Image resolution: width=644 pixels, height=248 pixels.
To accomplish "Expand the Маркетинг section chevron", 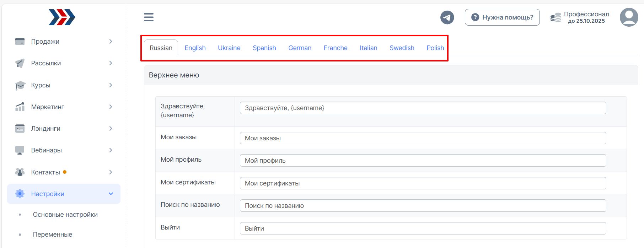I will click(111, 107).
